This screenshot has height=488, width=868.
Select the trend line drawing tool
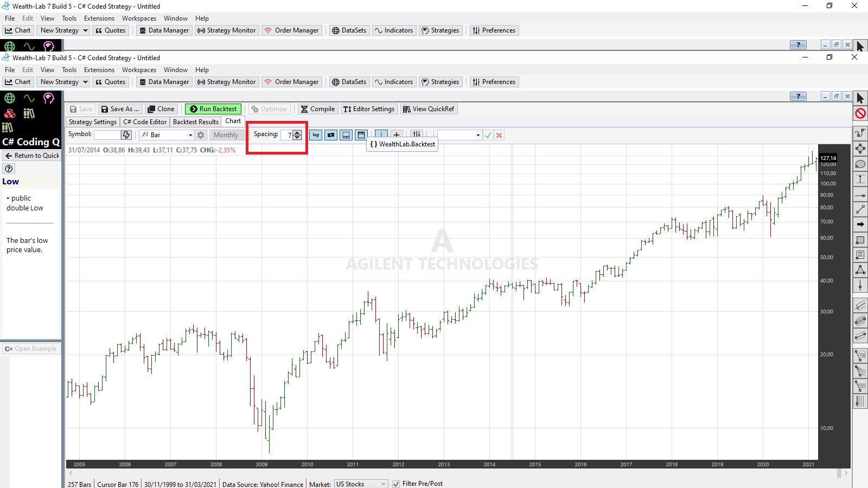coord(860,209)
